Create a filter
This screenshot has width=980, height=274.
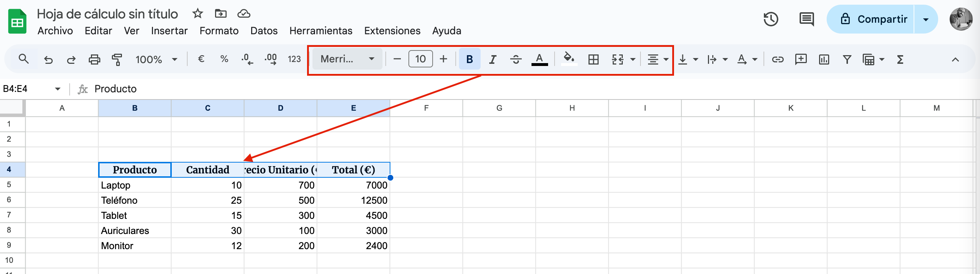click(x=847, y=59)
